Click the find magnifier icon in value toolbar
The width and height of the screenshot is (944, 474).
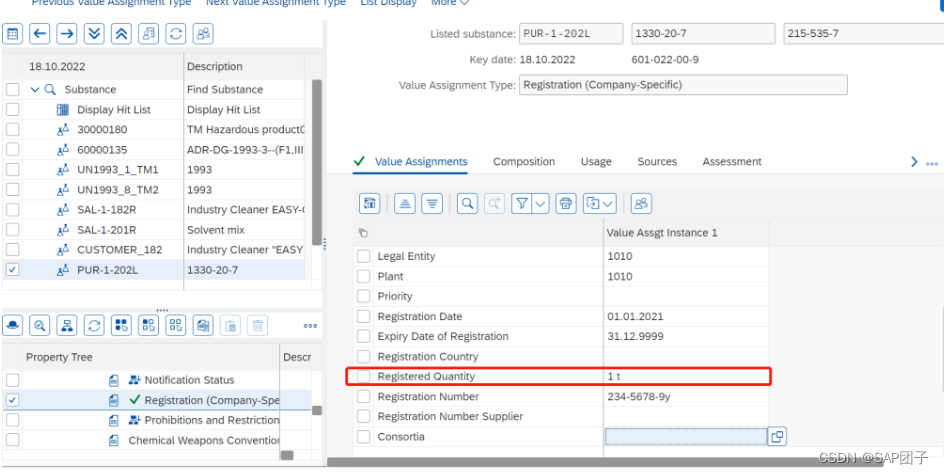(467, 204)
